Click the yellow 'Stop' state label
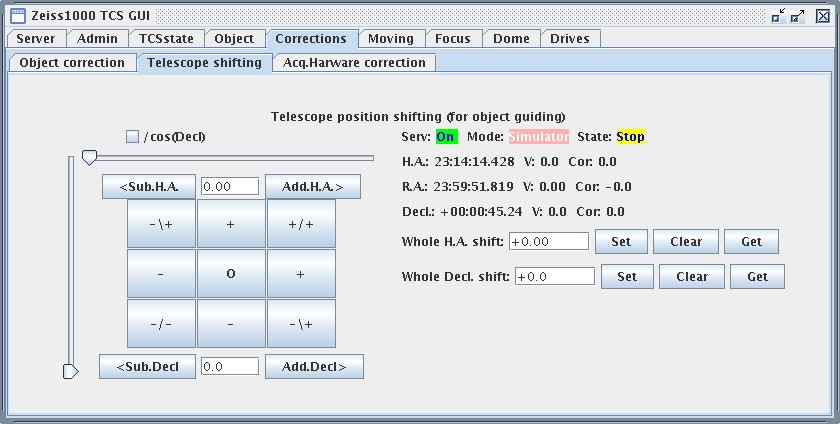 (630, 137)
